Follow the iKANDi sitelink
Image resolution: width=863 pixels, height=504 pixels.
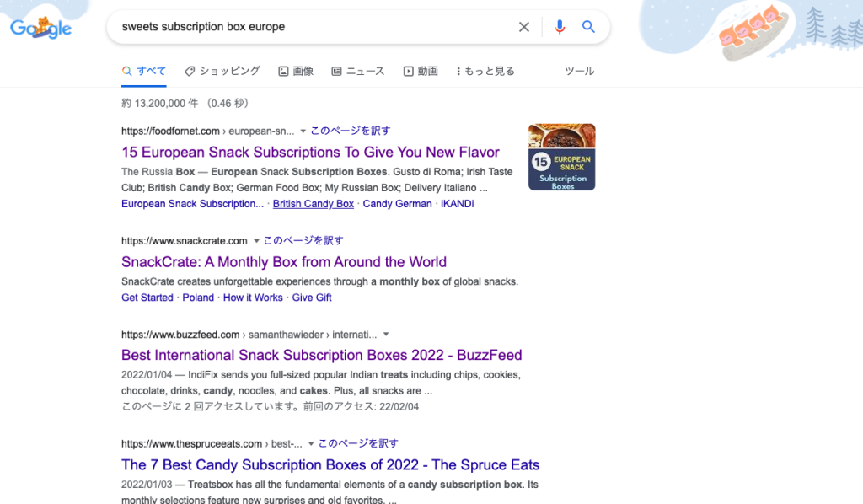[x=458, y=204]
